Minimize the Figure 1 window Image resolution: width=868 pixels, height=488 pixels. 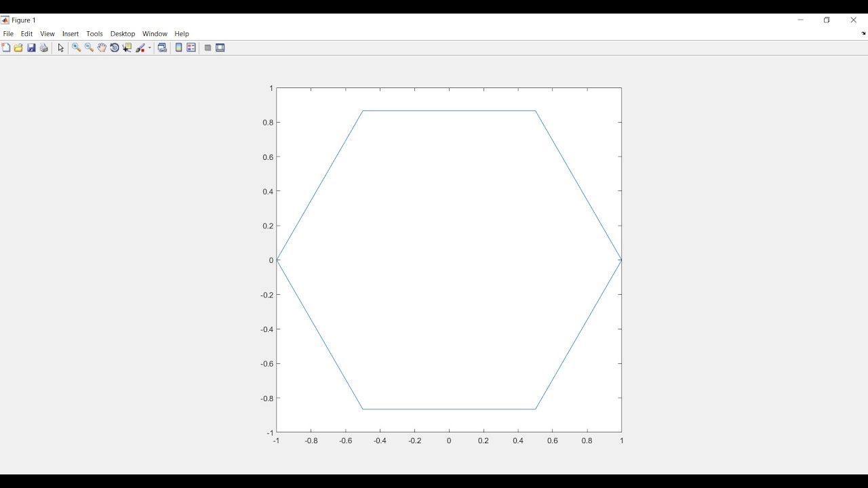(x=801, y=20)
